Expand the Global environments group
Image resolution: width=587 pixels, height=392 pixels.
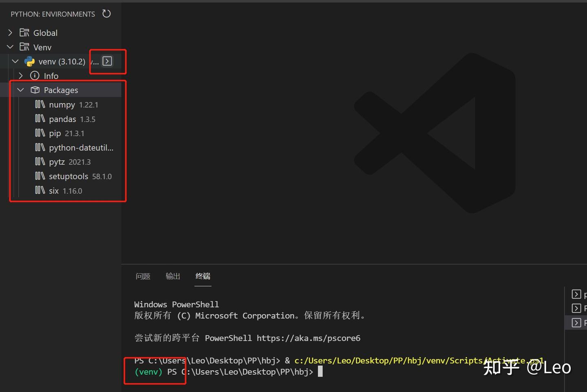point(10,33)
